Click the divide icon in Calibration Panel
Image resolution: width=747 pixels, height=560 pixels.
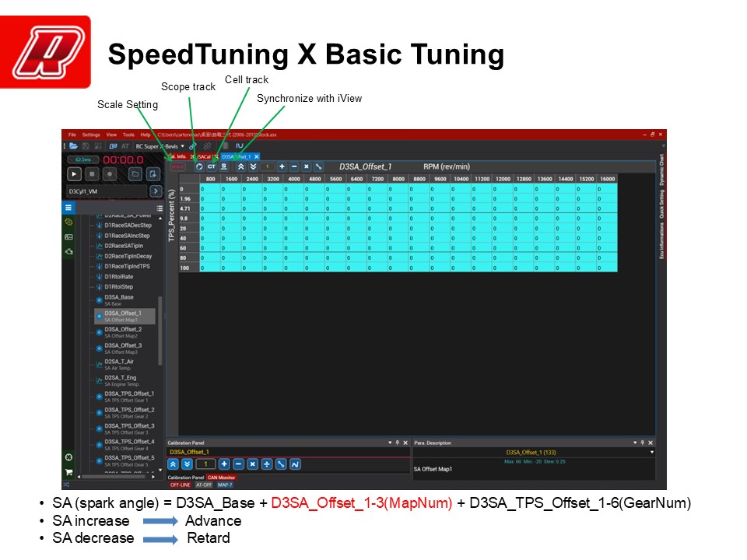(x=266, y=464)
